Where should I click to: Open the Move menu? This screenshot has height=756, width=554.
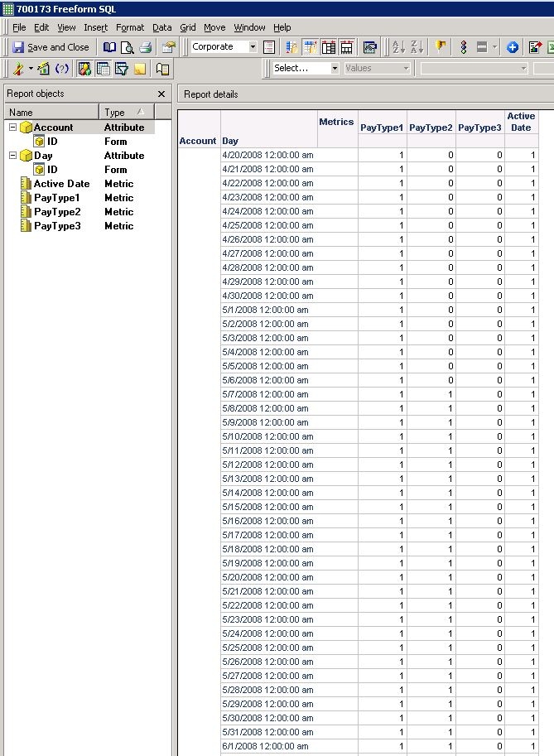[214, 27]
